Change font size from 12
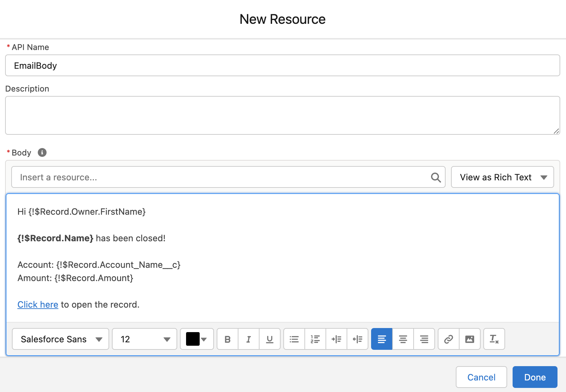This screenshot has width=566, height=392. (x=144, y=339)
